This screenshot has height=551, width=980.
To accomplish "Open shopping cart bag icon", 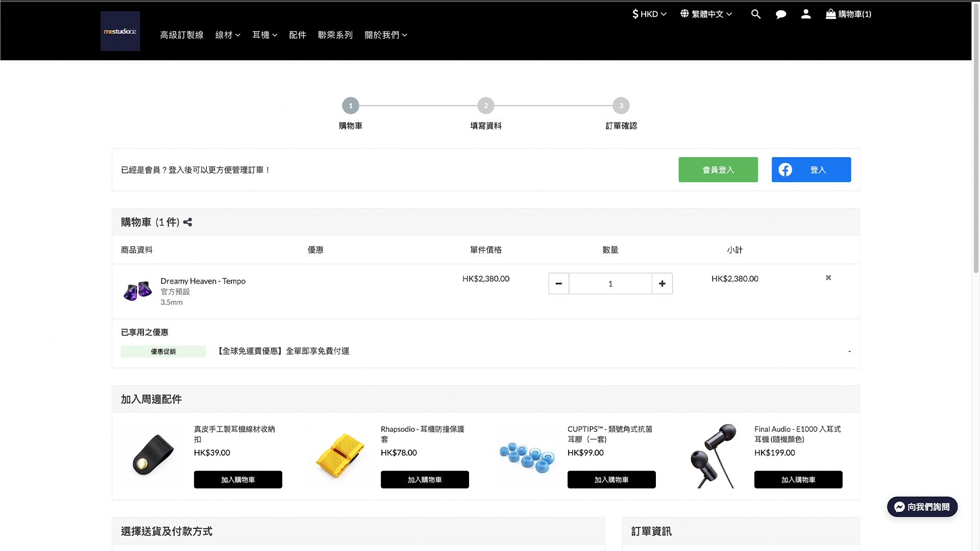I will click(831, 14).
